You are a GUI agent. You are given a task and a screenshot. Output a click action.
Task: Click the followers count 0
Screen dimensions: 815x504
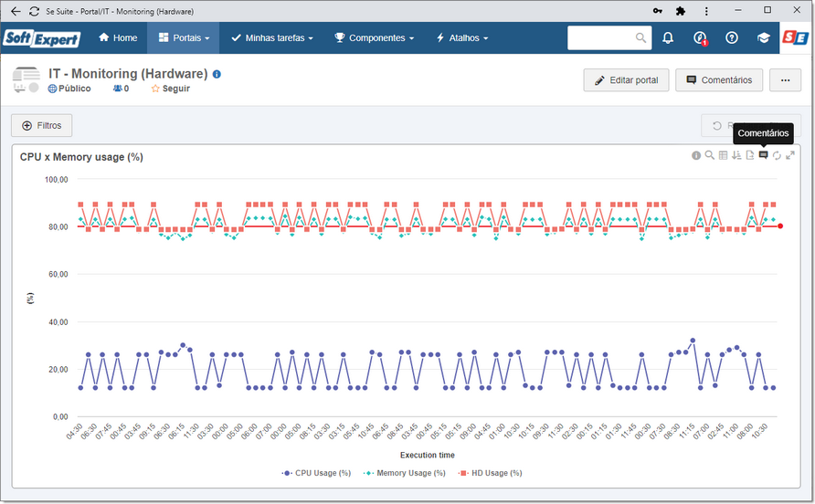pos(122,89)
